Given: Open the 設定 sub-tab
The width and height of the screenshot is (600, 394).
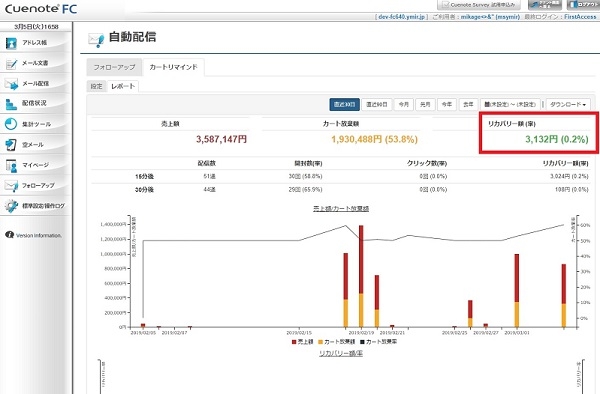Looking at the screenshot, I should pos(96,86).
